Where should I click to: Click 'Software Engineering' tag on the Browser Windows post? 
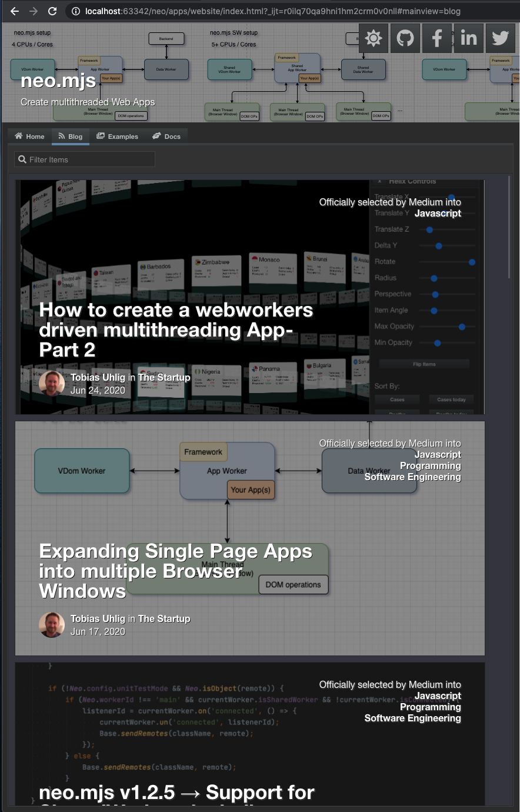coord(412,477)
